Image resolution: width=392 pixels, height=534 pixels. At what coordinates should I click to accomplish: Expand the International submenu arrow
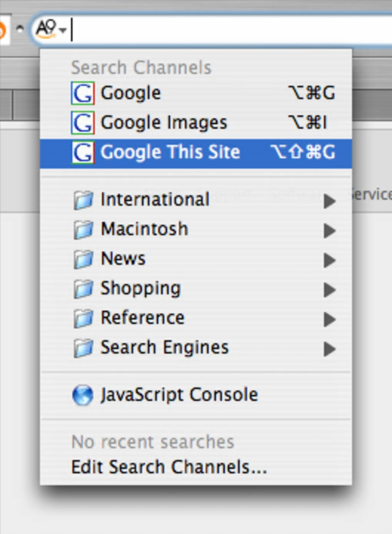329,201
